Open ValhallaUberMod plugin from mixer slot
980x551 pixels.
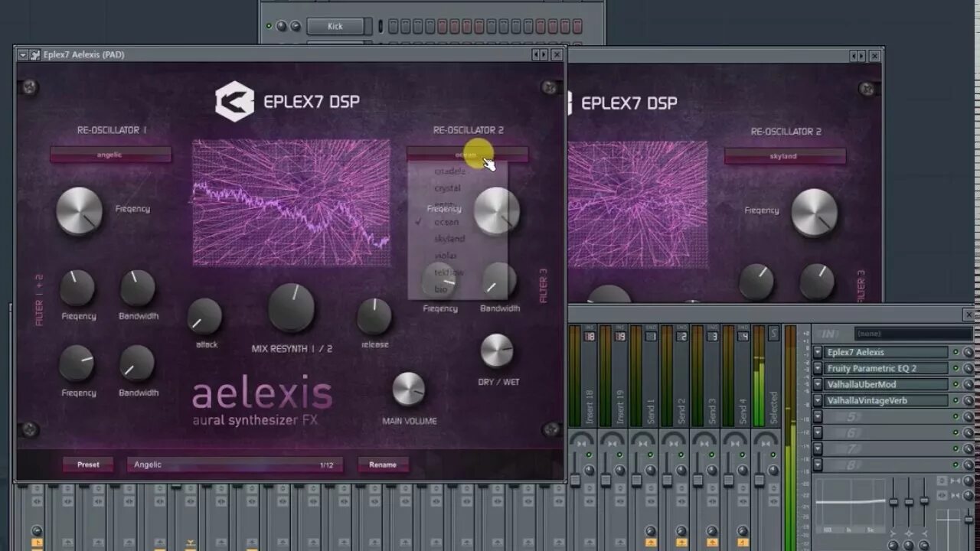[886, 385]
